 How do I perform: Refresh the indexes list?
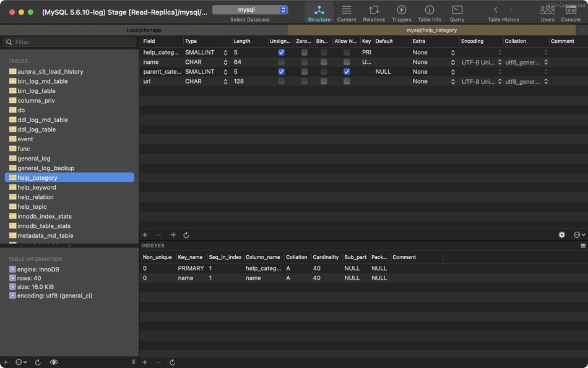tap(172, 362)
